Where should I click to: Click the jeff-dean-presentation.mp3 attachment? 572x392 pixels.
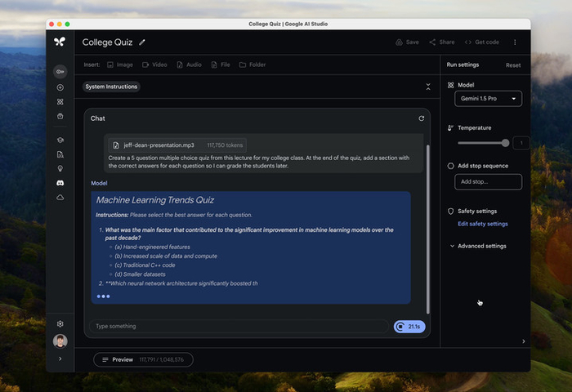[x=177, y=145]
